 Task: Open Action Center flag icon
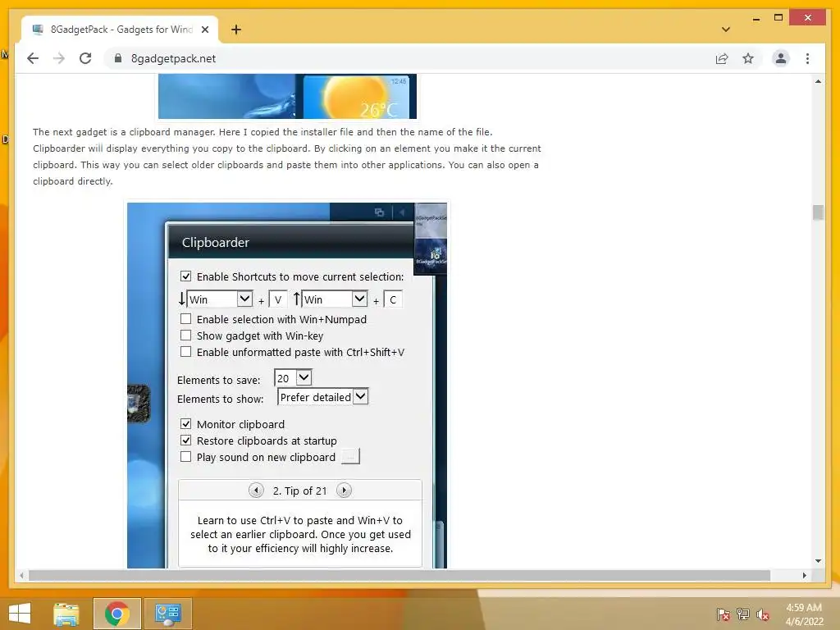(x=723, y=614)
